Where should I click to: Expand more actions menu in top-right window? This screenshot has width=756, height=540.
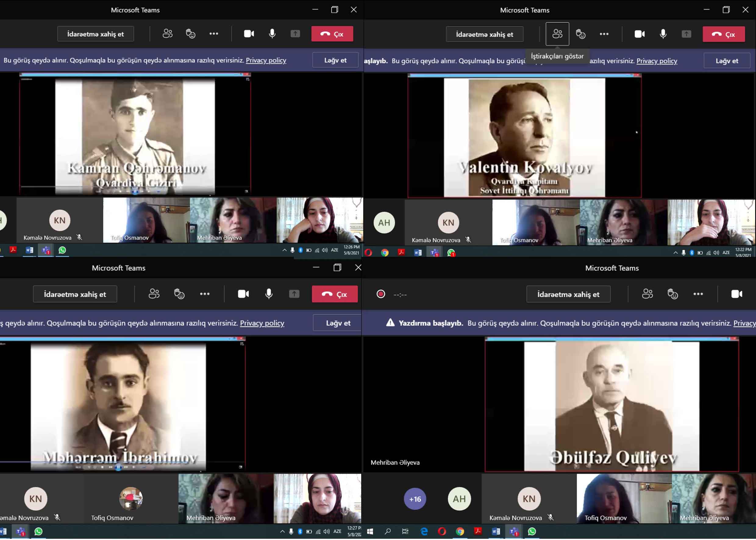(x=604, y=34)
